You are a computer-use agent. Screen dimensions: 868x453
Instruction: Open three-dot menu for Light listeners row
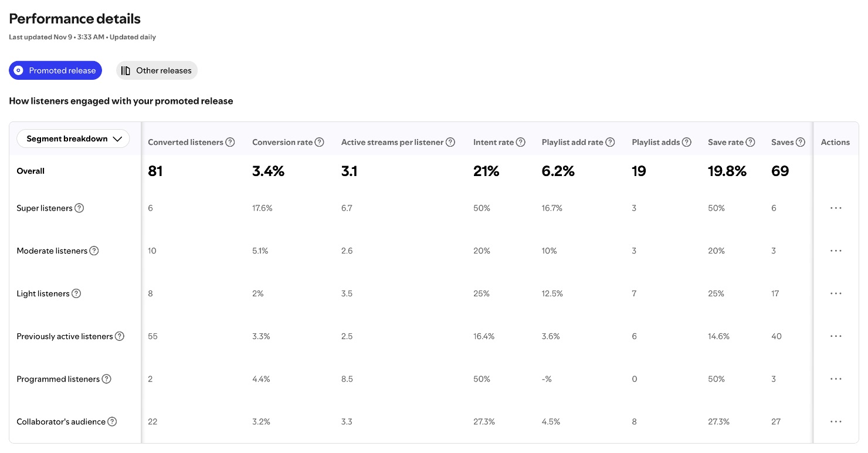pyautogui.click(x=836, y=293)
